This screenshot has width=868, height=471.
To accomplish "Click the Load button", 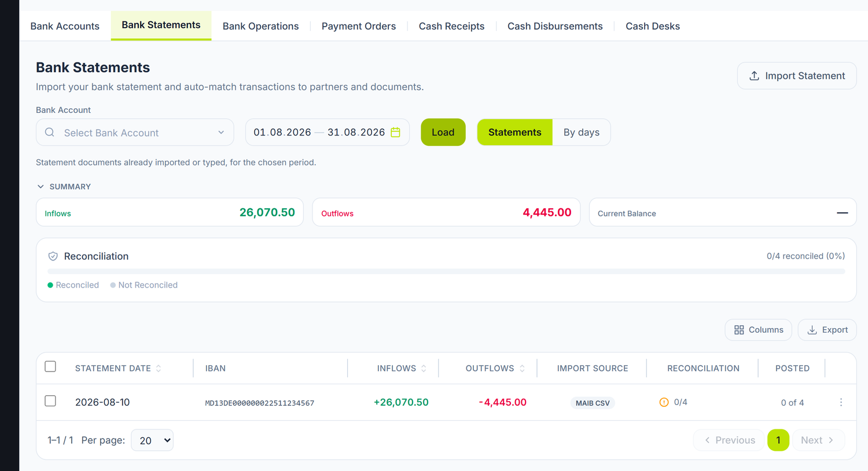I will 443,133.
